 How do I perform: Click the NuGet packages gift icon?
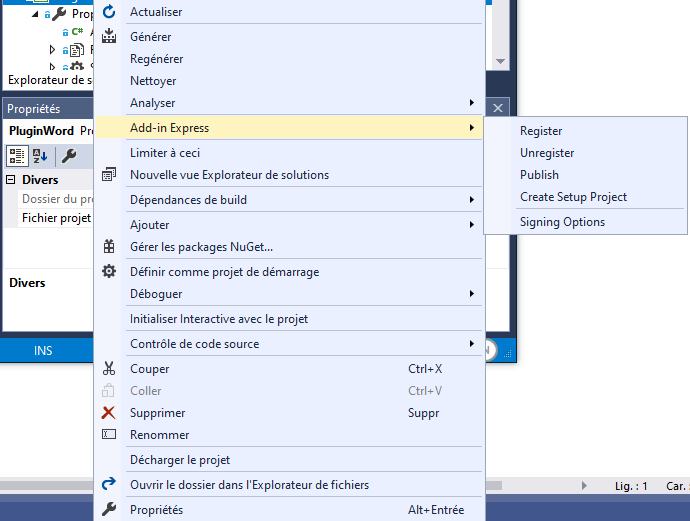pos(109,247)
